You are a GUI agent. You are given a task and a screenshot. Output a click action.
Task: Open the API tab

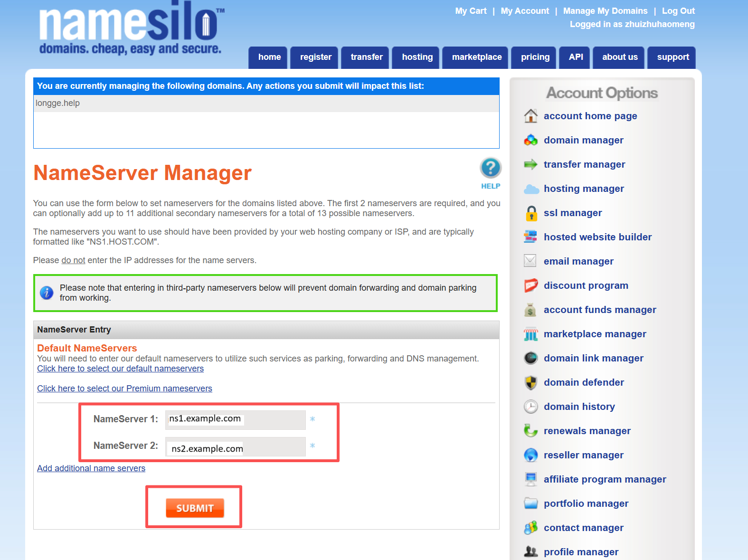coord(575,57)
